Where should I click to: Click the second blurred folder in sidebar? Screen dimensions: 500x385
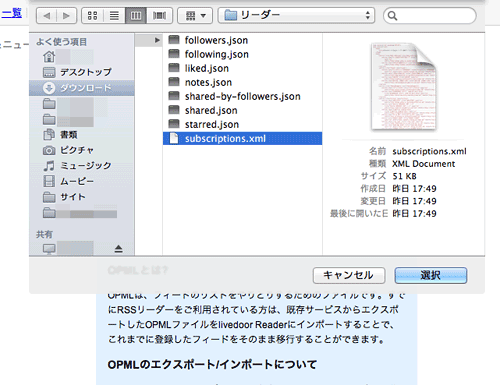49,119
